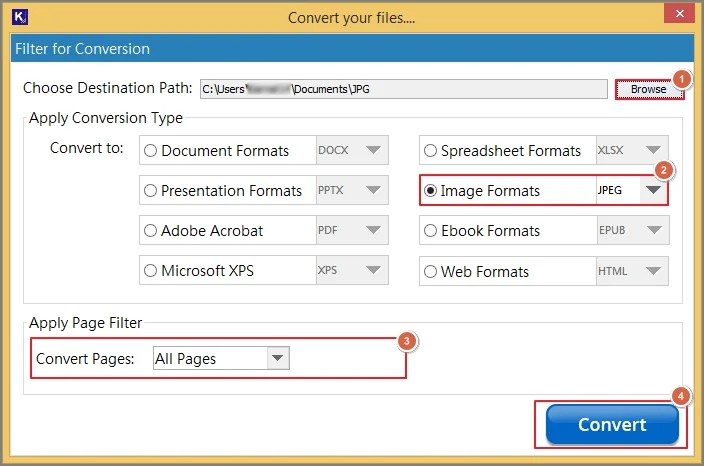Viewport: 704px width, 466px height.
Task: Click the Convert Pages label
Action: pos(85,359)
